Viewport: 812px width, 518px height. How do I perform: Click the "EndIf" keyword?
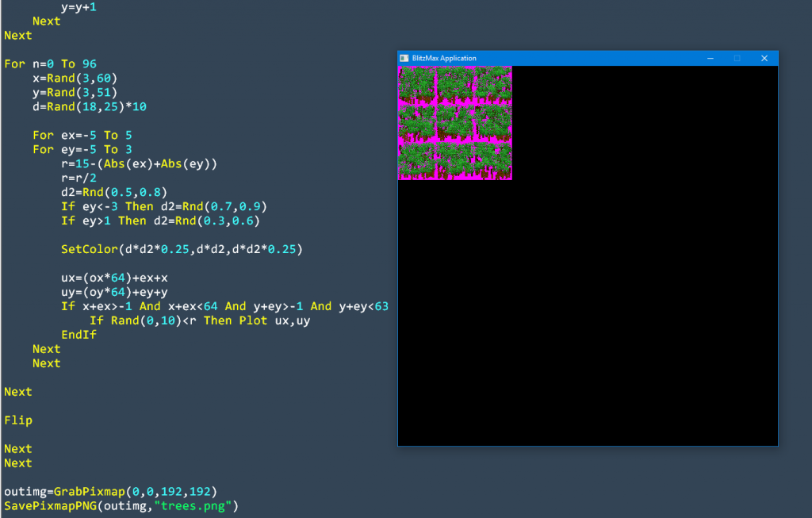79,335
